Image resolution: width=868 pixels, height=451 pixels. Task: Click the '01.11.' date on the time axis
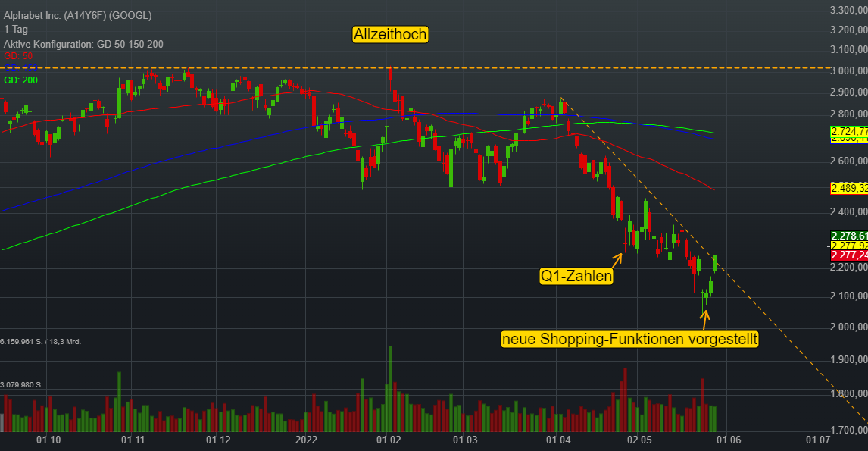coord(134,440)
